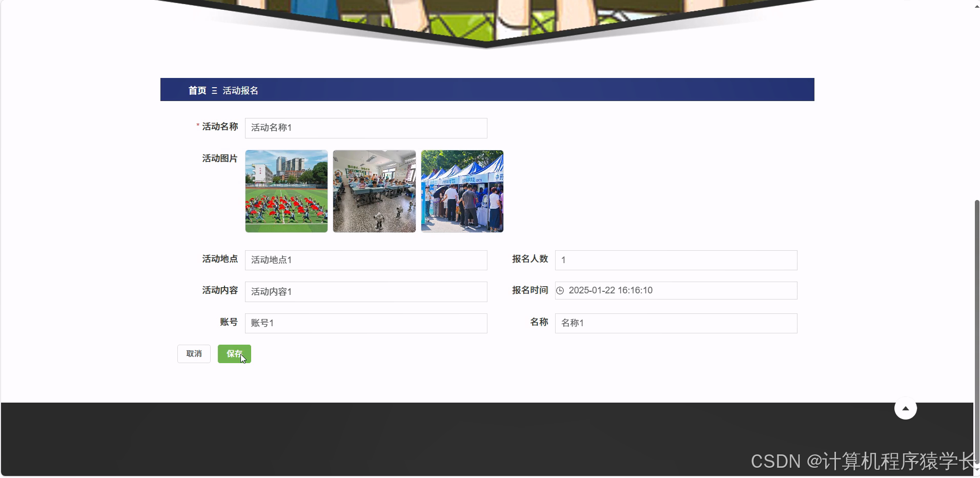Click the back-to-top circular arrow button
980x478 pixels.
coord(905,408)
